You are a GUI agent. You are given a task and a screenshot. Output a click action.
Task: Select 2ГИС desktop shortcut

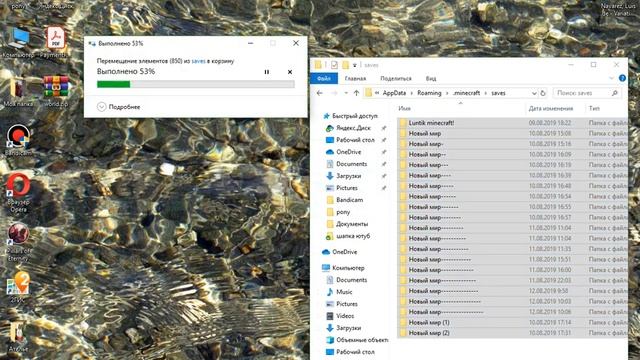[x=18, y=288]
